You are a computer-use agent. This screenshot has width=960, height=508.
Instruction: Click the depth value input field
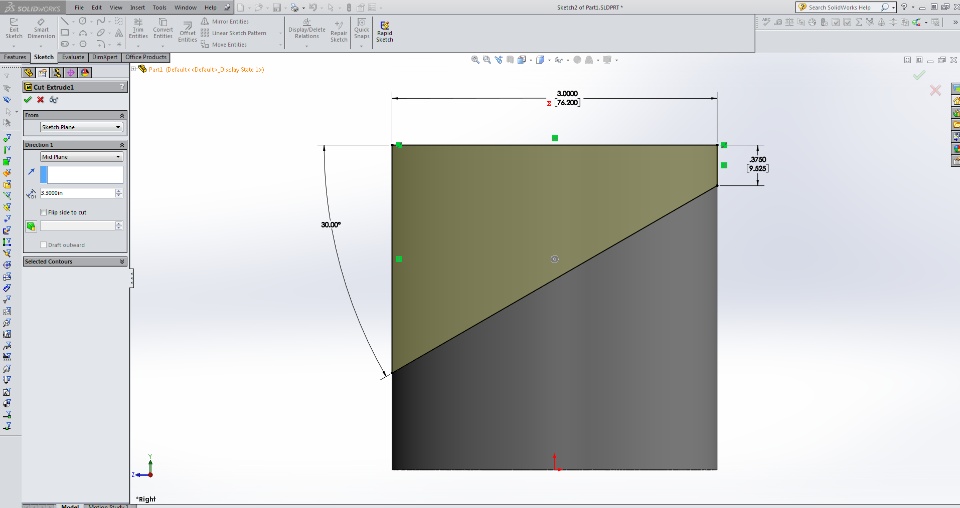pos(77,193)
